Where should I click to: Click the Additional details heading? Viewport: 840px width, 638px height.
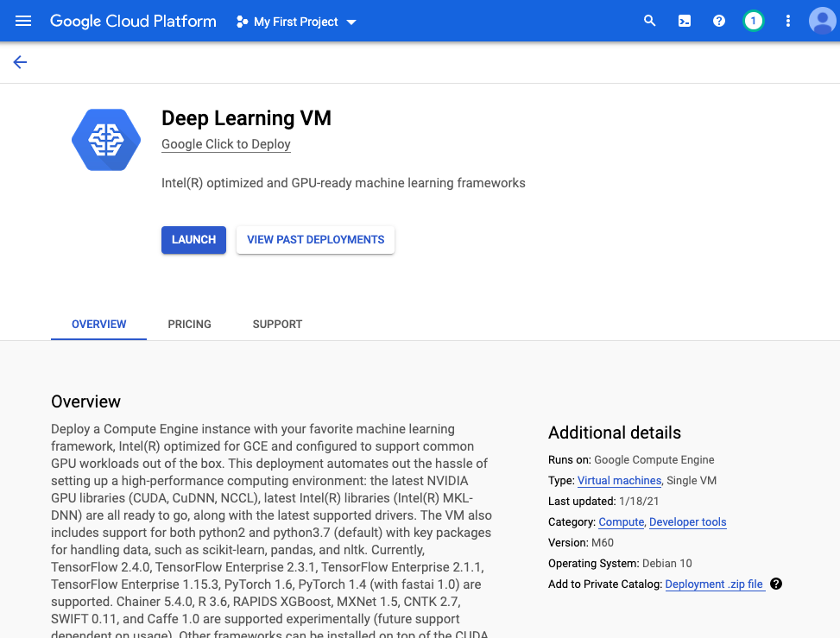pos(615,433)
